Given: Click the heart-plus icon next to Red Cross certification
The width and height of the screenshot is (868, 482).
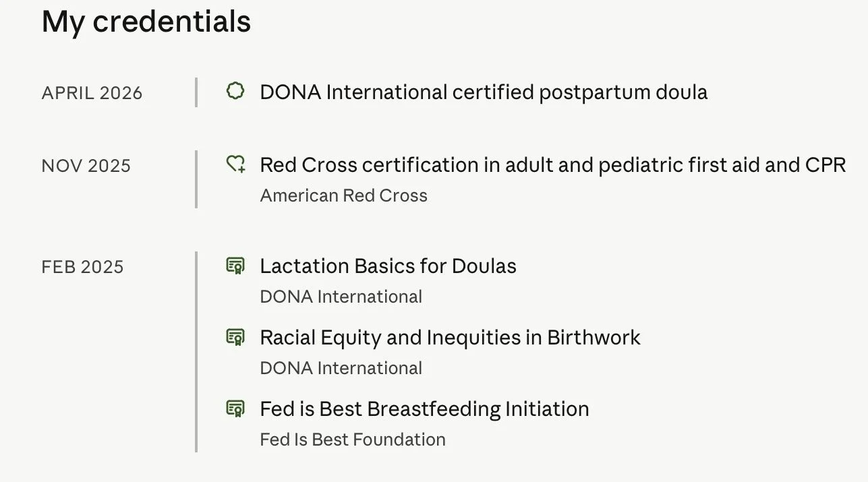Looking at the screenshot, I should (x=235, y=164).
